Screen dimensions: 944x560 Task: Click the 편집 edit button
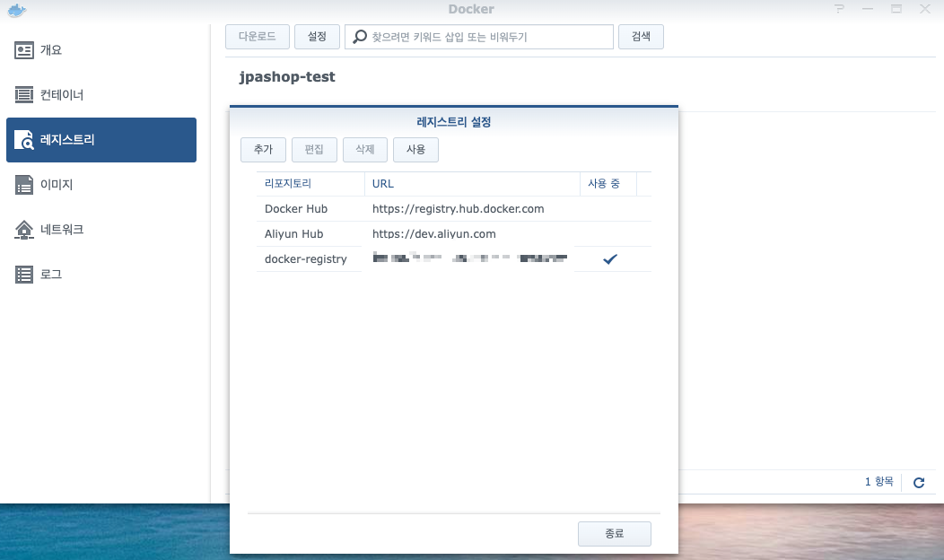click(x=314, y=149)
